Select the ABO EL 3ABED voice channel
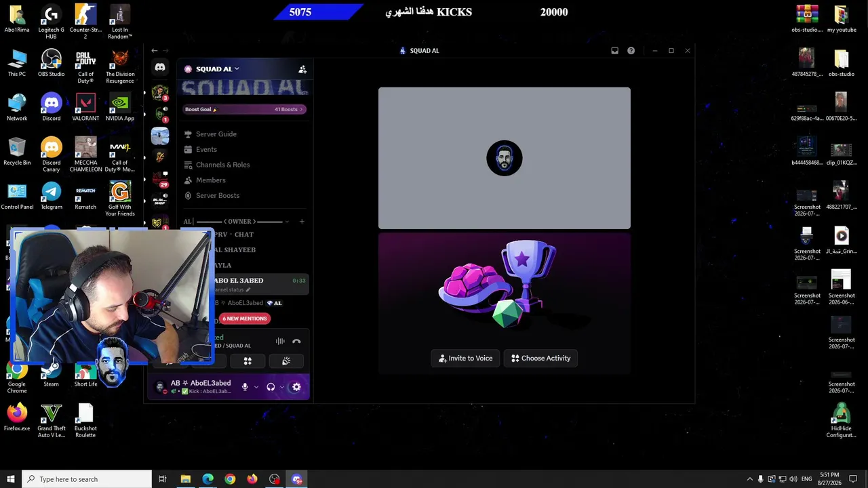This screenshot has height=488, width=868. [x=261, y=285]
